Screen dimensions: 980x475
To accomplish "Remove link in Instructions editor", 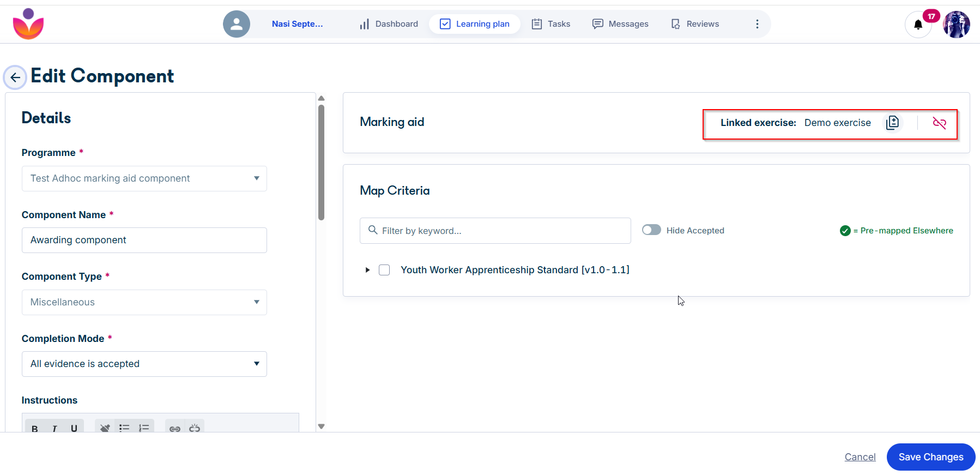I will click(x=195, y=429).
